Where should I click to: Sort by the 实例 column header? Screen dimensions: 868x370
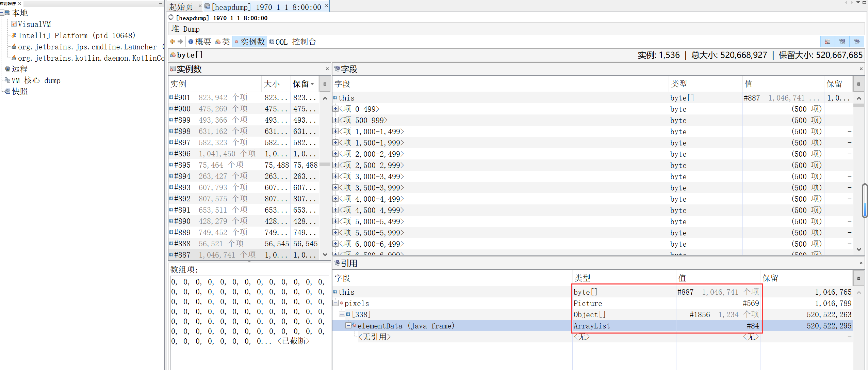pyautogui.click(x=215, y=84)
